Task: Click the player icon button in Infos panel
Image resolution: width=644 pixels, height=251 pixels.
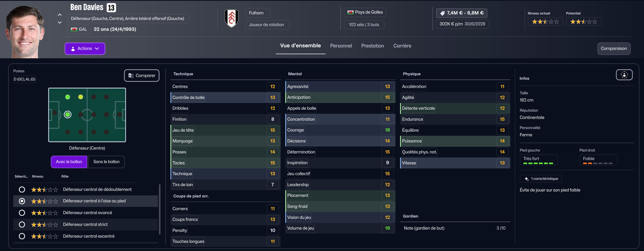Action: point(624,75)
